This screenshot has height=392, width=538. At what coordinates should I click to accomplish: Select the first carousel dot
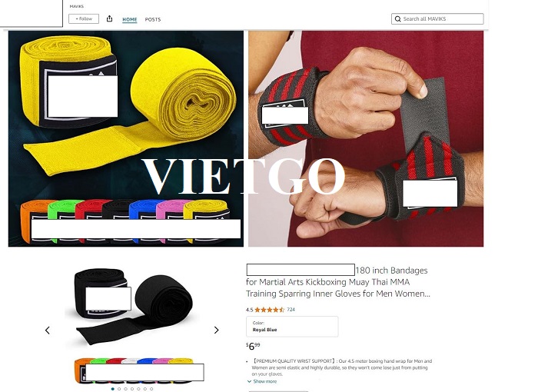tap(112, 389)
